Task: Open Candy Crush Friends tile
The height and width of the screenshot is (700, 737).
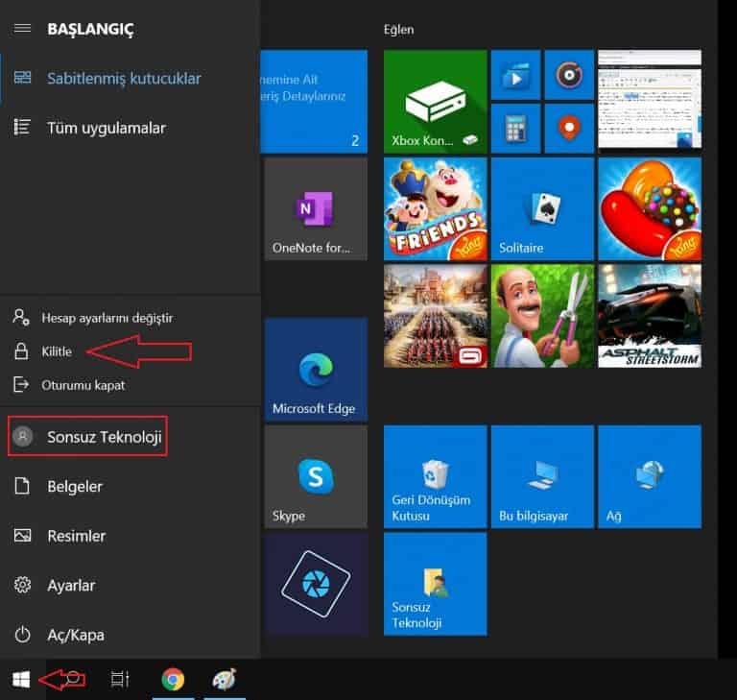Action: pyautogui.click(x=436, y=209)
